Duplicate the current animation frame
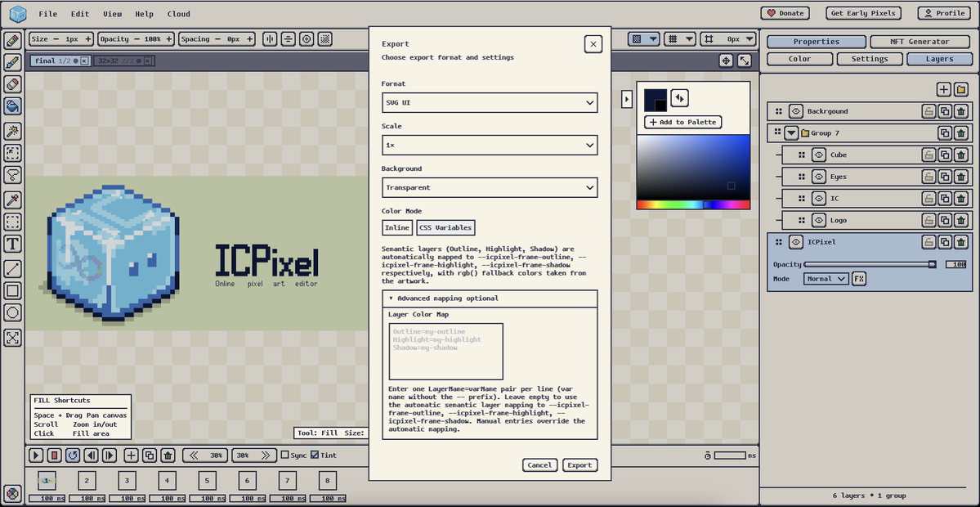Screen dimensions: 980x507 coord(150,455)
